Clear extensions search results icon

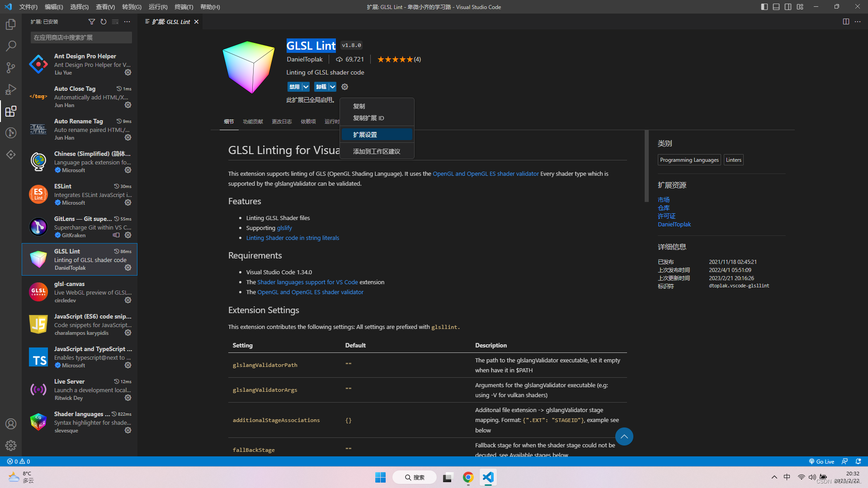(115, 22)
